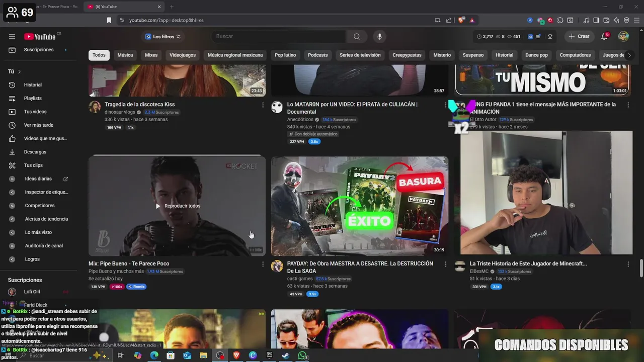Open Auditoría de canal in sidebar
644x362 pixels.
pyautogui.click(x=40, y=246)
